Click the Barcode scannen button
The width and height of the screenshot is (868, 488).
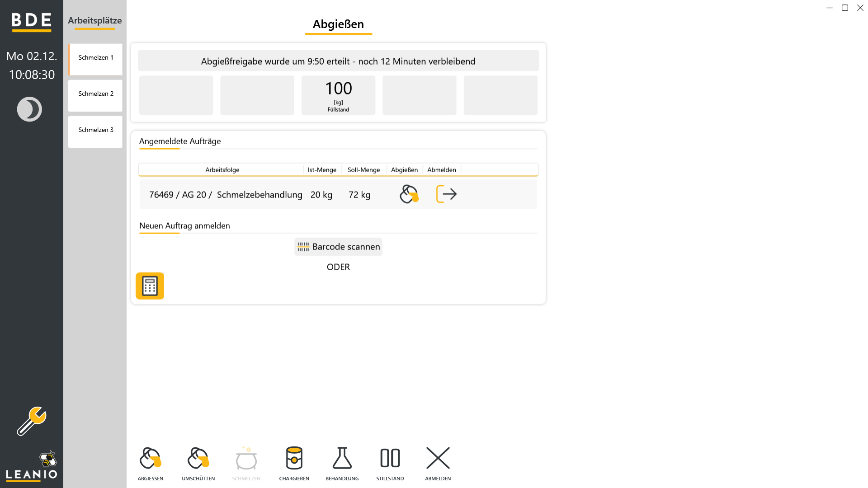pyautogui.click(x=339, y=247)
